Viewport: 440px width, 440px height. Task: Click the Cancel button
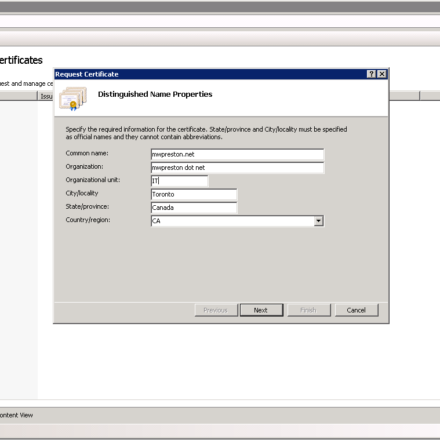pos(356,310)
